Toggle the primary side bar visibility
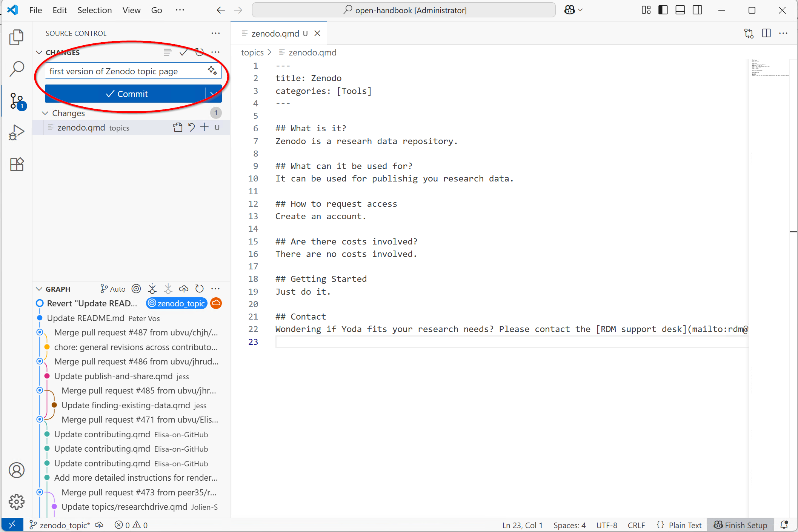The width and height of the screenshot is (798, 532). (x=663, y=10)
